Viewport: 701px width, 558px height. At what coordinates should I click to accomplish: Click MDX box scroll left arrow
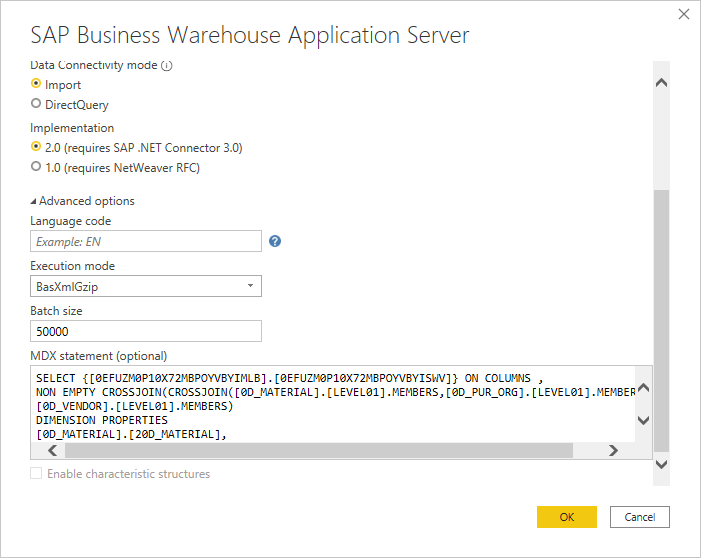pyautogui.click(x=52, y=451)
